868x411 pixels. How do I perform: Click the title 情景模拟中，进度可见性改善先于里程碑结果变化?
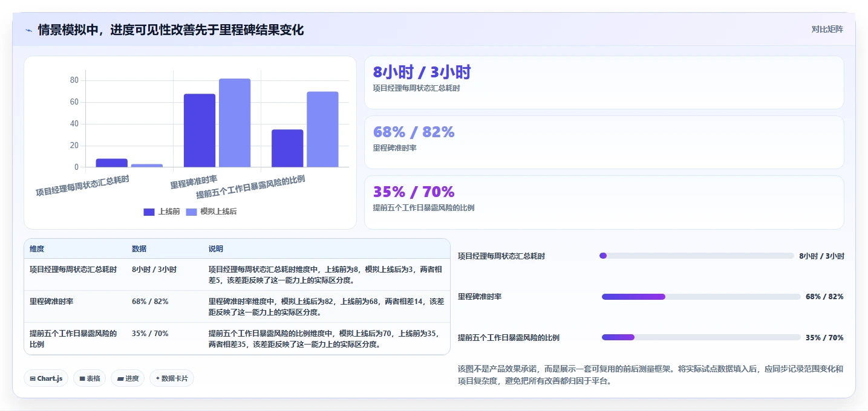(x=171, y=30)
